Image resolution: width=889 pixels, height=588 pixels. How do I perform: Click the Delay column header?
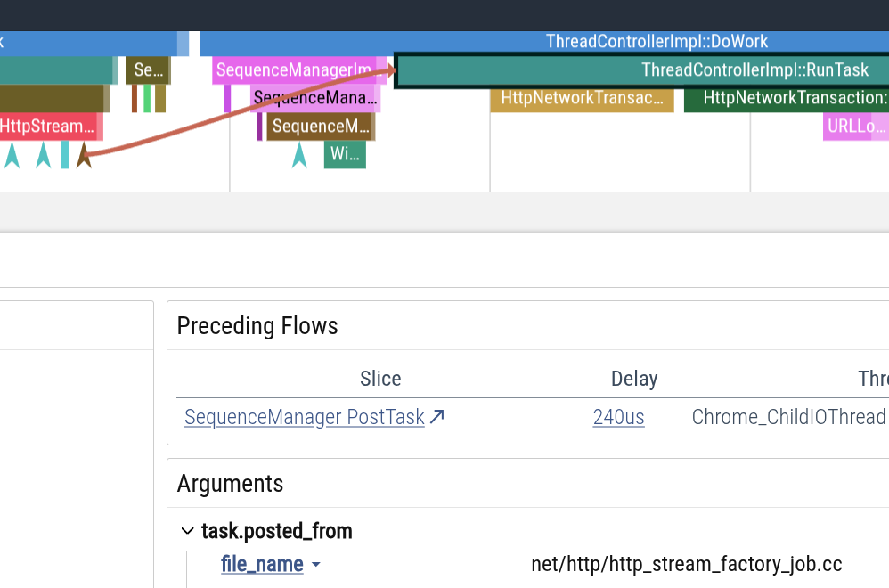[x=634, y=379]
